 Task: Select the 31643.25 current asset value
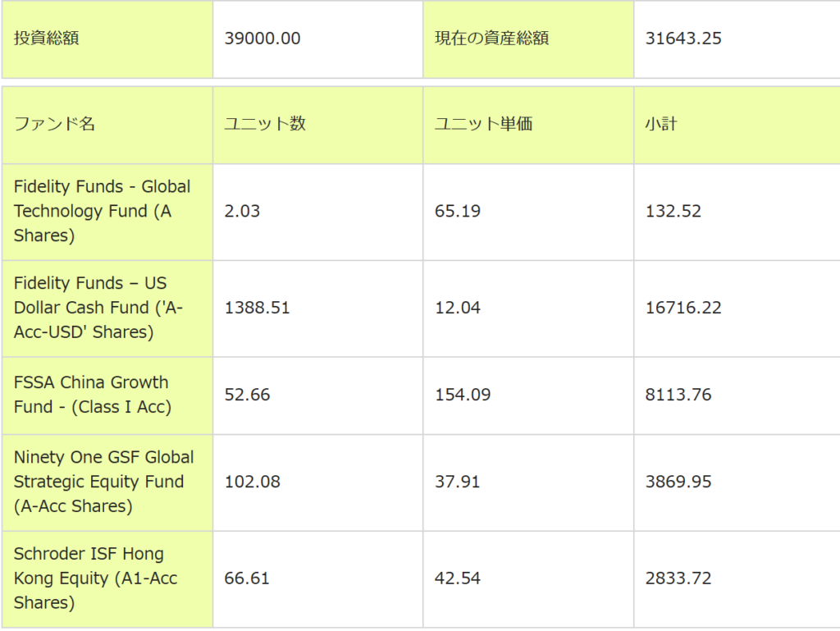coord(683,39)
